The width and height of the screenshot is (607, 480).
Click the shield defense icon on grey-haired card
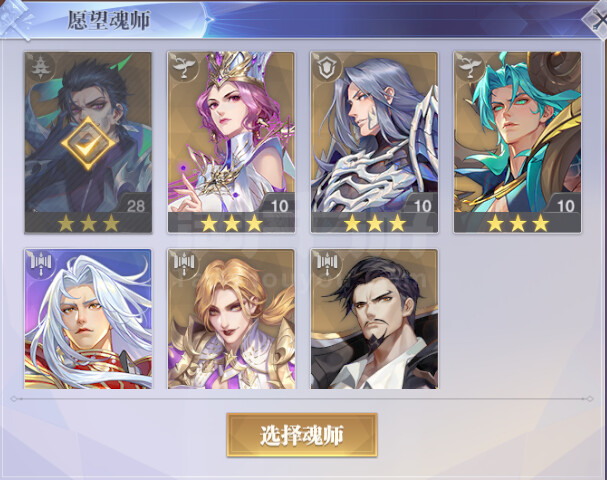coord(326,67)
